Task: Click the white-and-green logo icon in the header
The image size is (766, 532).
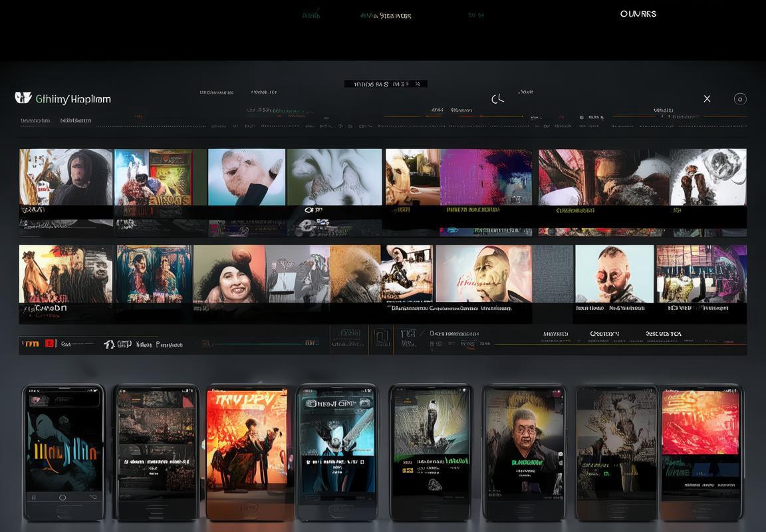Action: pyautogui.click(x=23, y=98)
